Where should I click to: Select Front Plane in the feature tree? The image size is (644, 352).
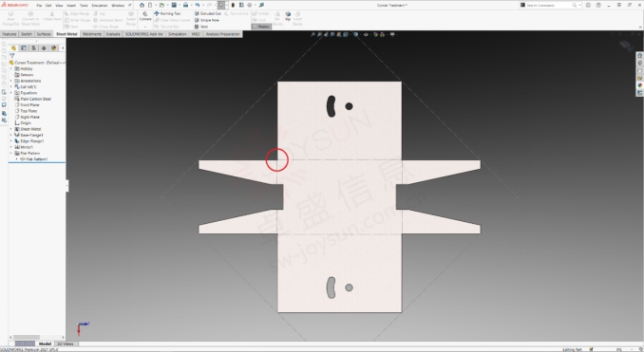pos(27,105)
